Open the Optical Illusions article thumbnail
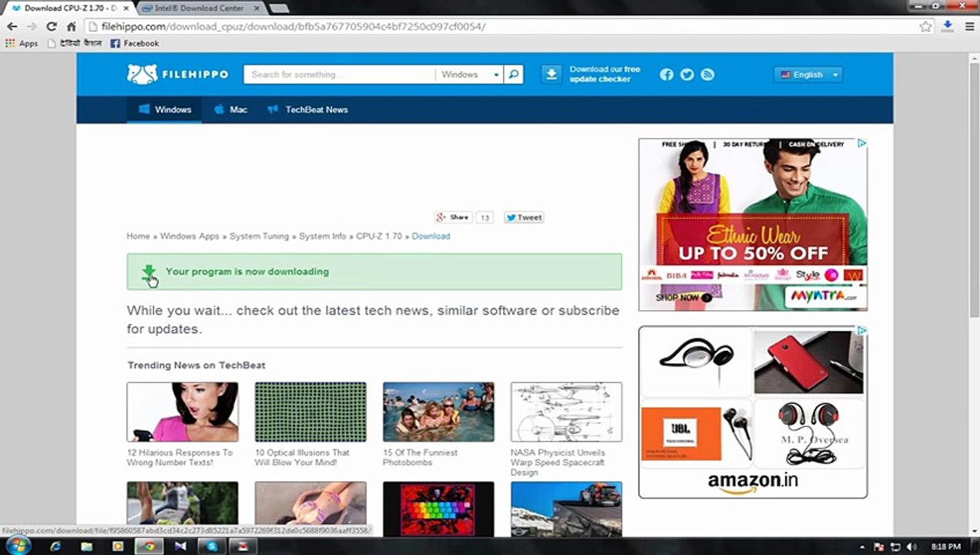Image resolution: width=980 pixels, height=555 pixels. (310, 412)
